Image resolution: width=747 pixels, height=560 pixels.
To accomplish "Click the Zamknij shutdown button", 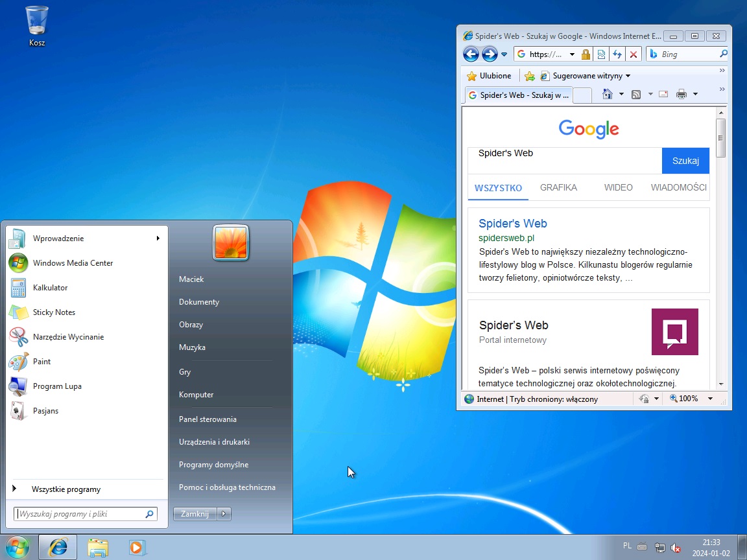I will (x=195, y=514).
